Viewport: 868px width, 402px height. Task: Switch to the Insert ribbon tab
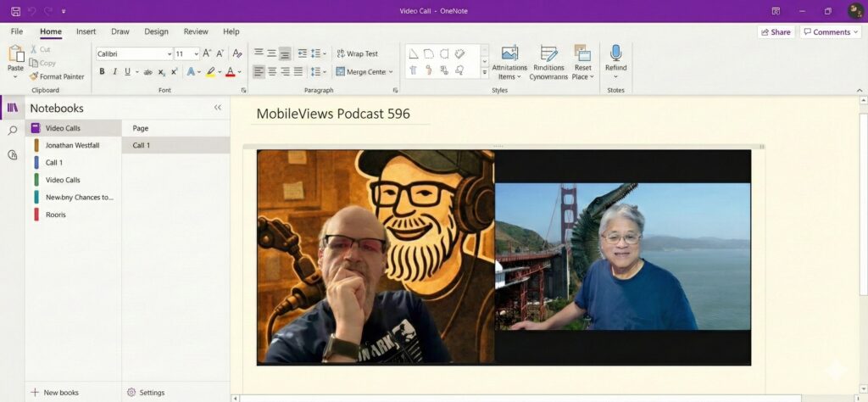86,31
